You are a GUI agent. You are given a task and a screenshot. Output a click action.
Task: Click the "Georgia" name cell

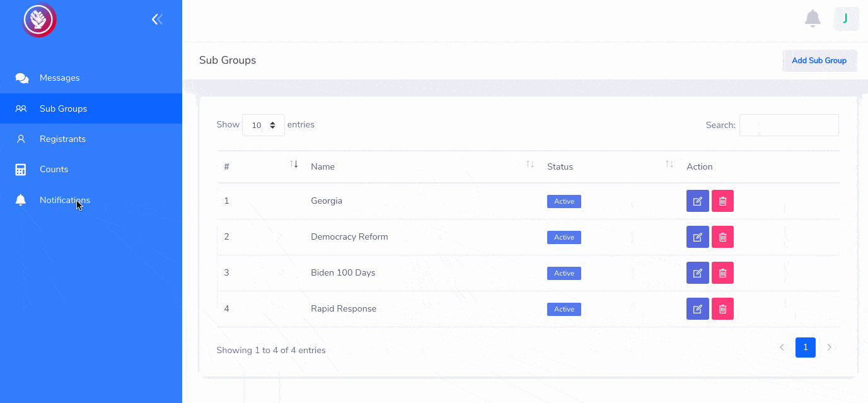(x=327, y=201)
